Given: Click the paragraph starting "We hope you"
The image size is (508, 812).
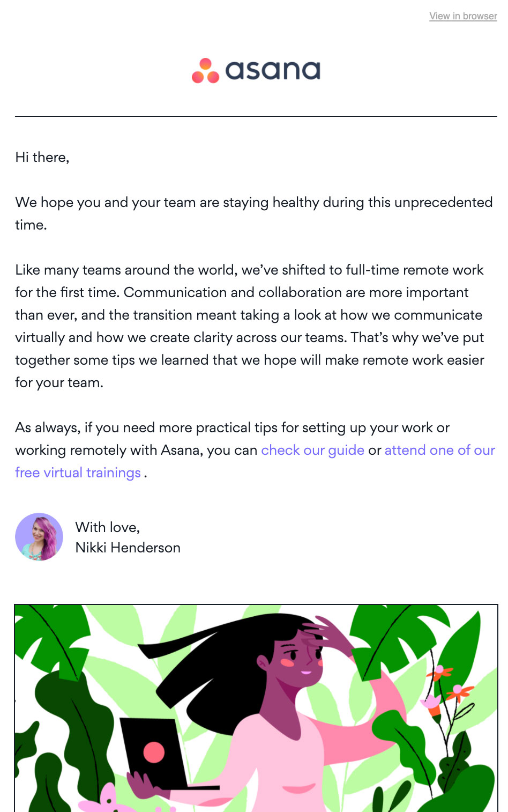Looking at the screenshot, I should tap(254, 213).
